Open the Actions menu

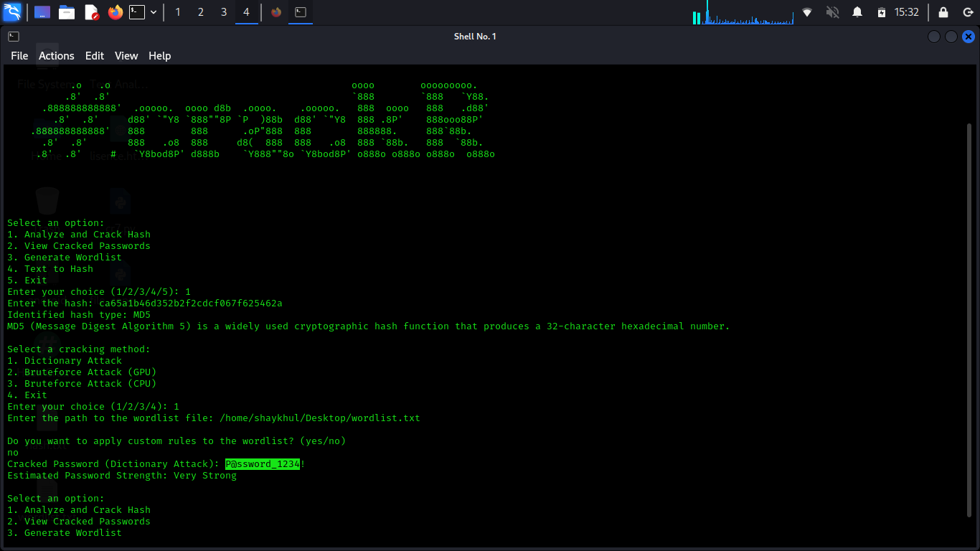coord(56,55)
